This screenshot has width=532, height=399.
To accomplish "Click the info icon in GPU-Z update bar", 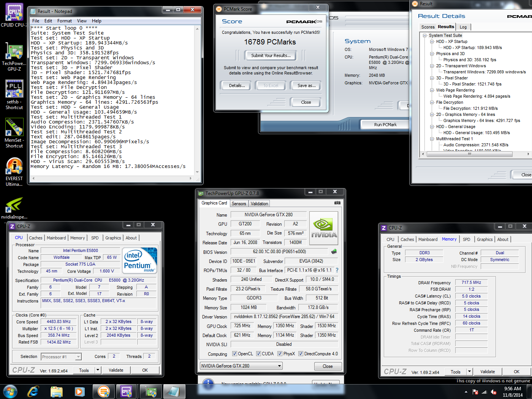I will (208, 383).
